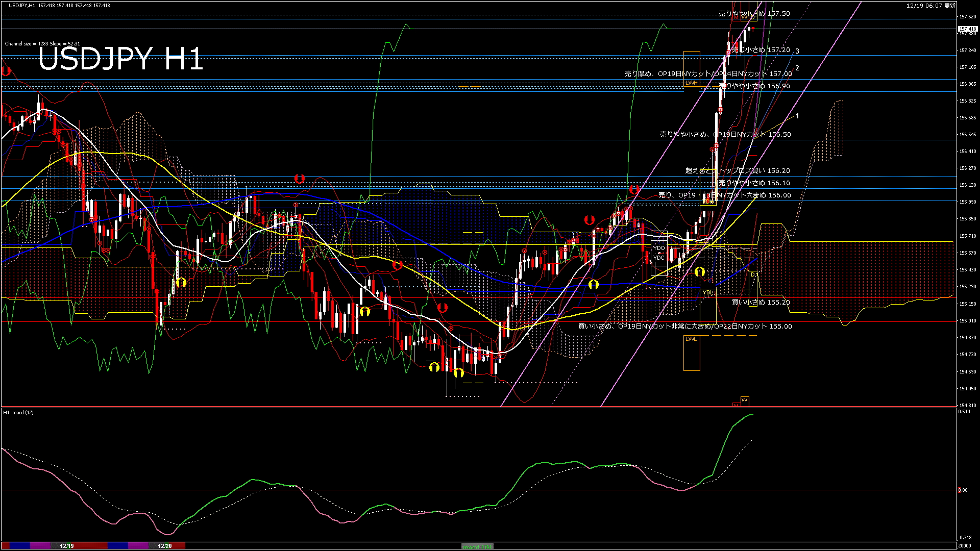
Task: Click the red down arrow under Channel size text
Action: tap(6, 71)
